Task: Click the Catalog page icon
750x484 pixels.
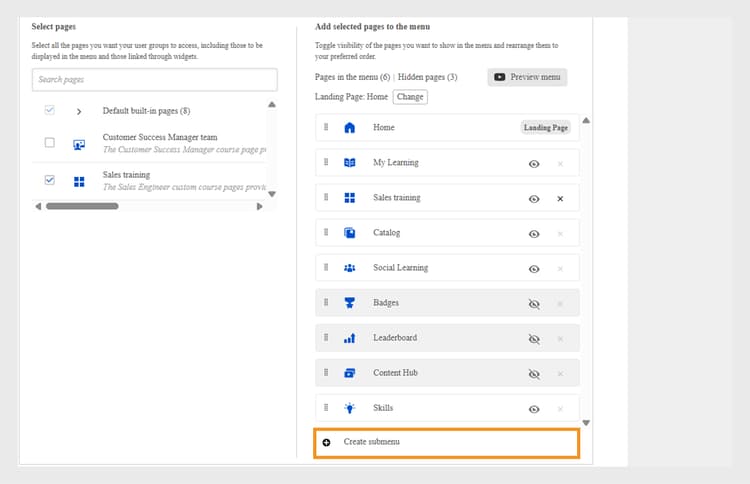Action: point(349,233)
